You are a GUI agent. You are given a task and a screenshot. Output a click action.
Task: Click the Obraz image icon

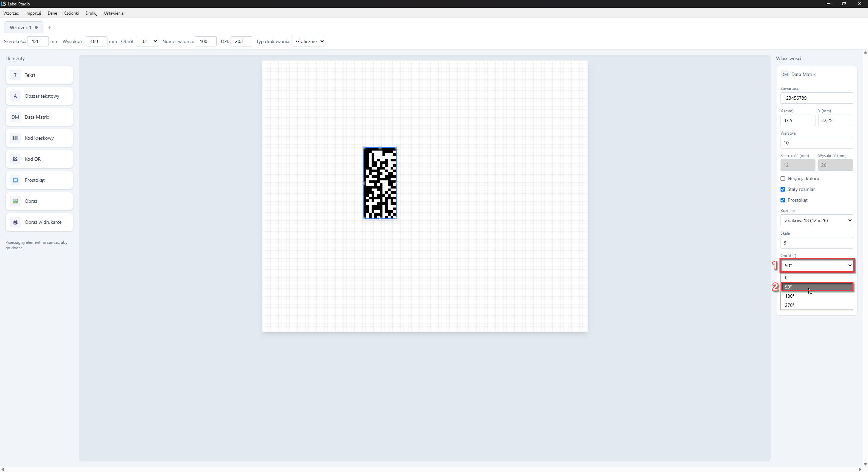coord(15,201)
